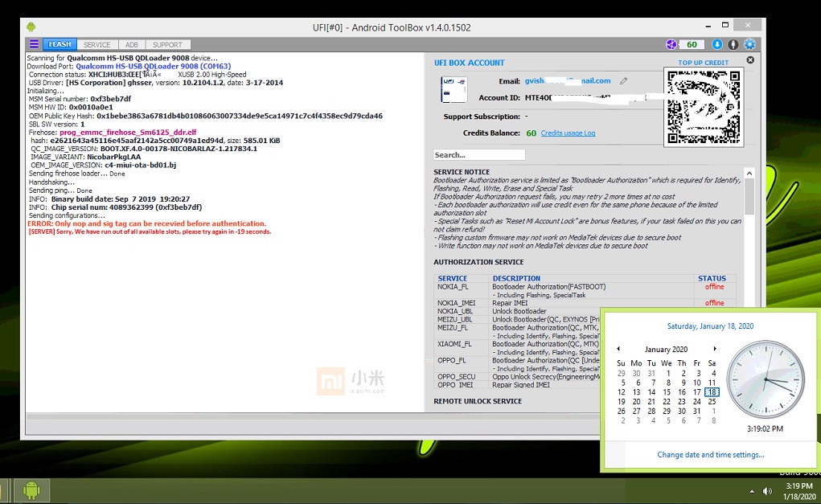Screen dimensions: 821x504
Task: Click the dark user account icon
Action: coord(733,44)
